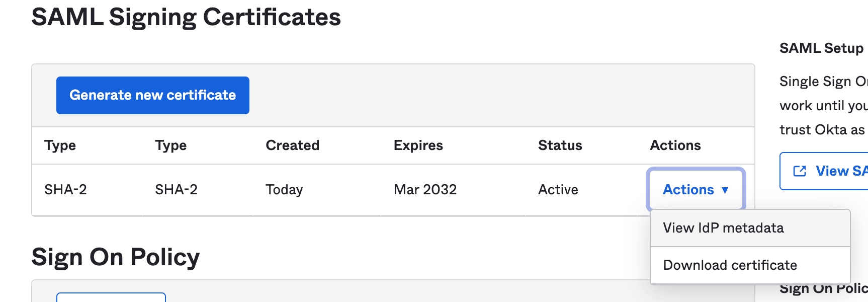868x302 pixels.
Task: Open the View SAML setup instructions link
Action: [835, 171]
